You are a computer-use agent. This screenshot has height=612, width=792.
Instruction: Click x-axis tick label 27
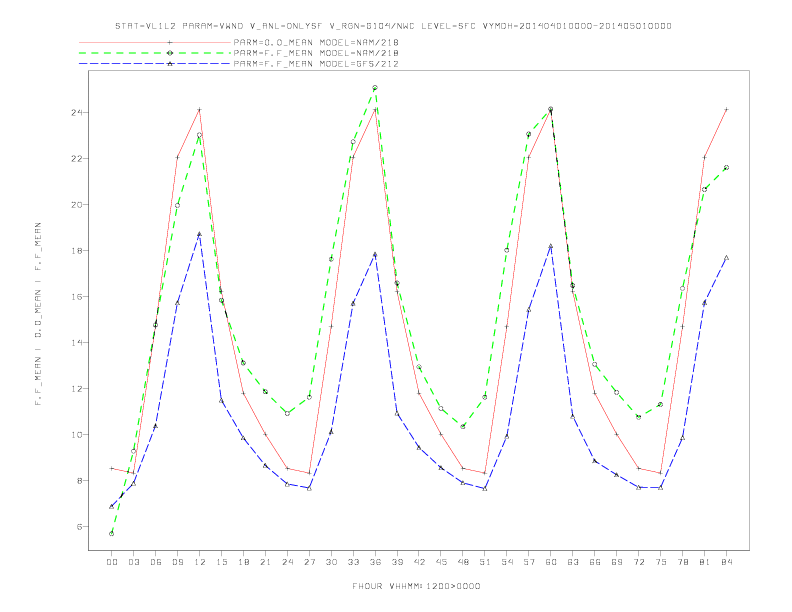click(309, 562)
